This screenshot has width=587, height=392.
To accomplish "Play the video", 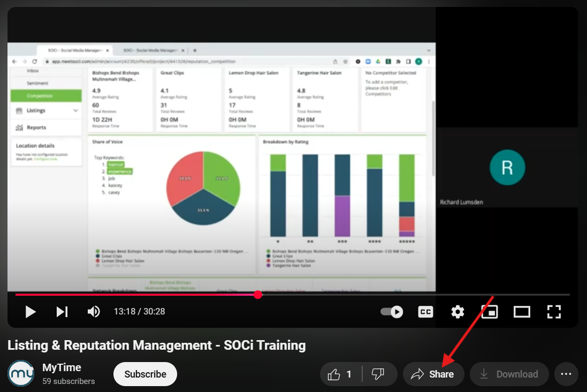I will pyautogui.click(x=31, y=312).
